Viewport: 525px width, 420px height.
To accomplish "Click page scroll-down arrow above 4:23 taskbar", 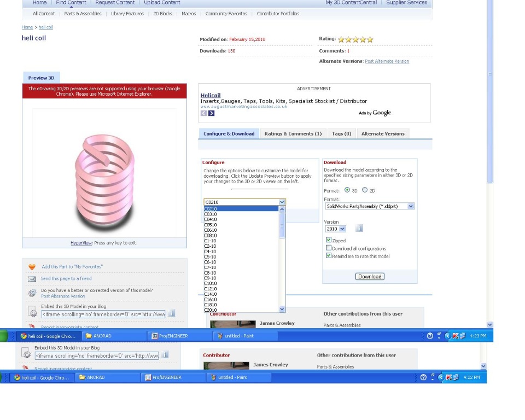I will [490, 324].
